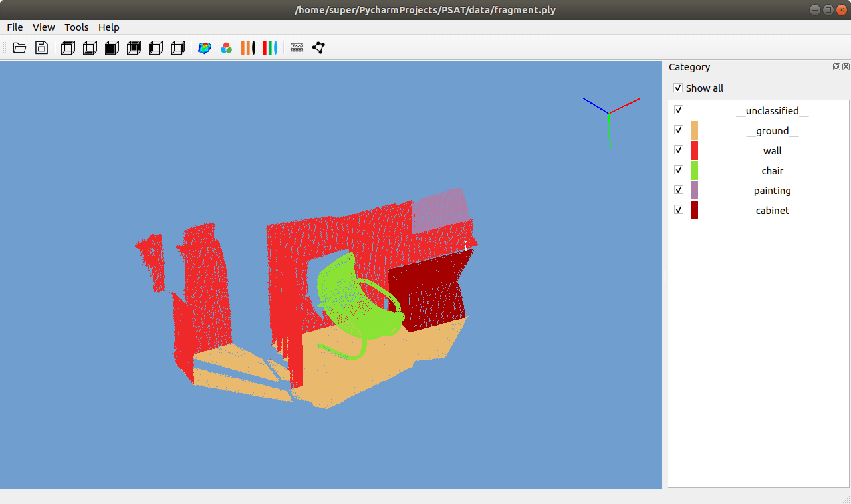Activate the polygon selection tool icon
This screenshot has width=851, height=504.
[x=318, y=47]
